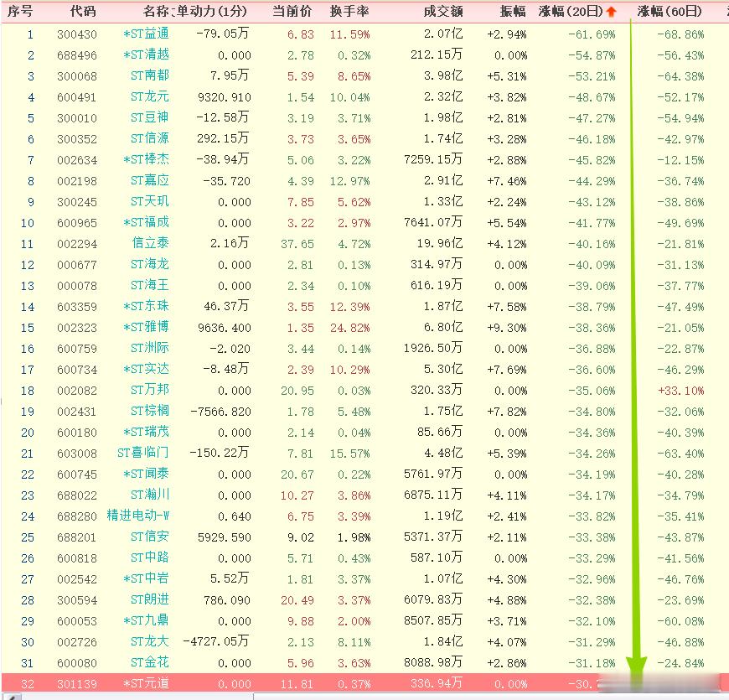The height and width of the screenshot is (700, 729).
Task: Select stock ST龙大
Action: click(150, 641)
